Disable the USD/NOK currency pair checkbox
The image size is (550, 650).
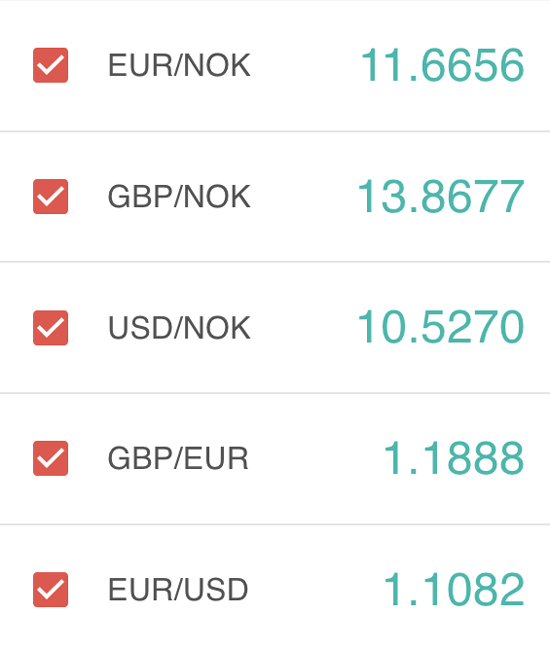pos(51,327)
